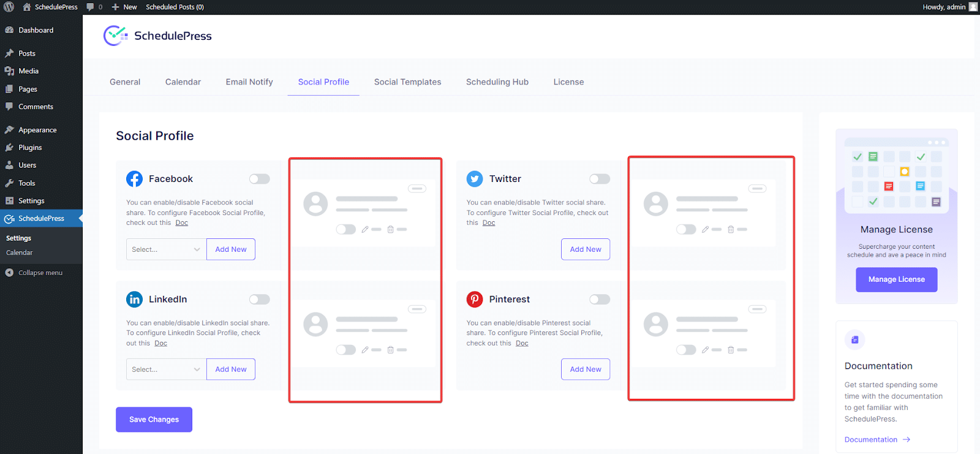The height and width of the screenshot is (454, 980).
Task: Click the SchedulePress logo in the page header
Action: click(157, 36)
